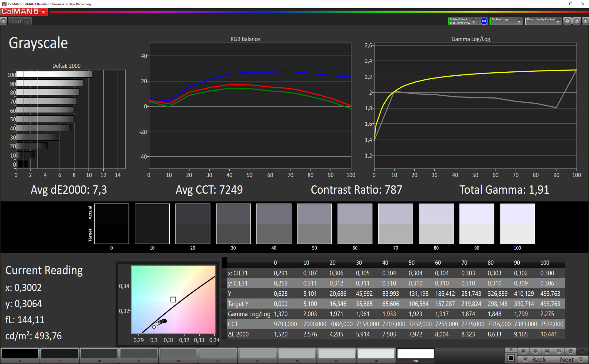589x364 pixels.
Task: Click the blue 204 meter status circle
Action: (x=484, y=21)
